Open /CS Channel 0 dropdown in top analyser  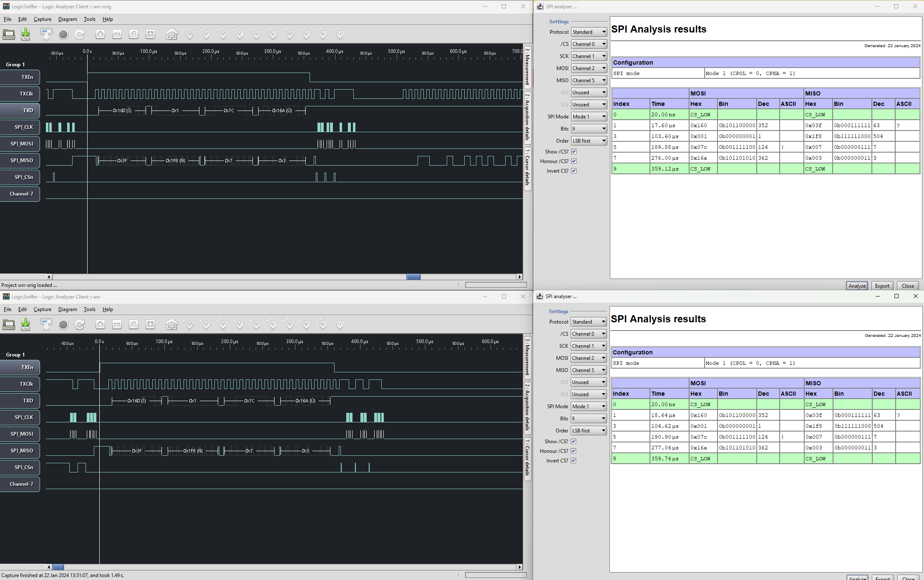589,44
